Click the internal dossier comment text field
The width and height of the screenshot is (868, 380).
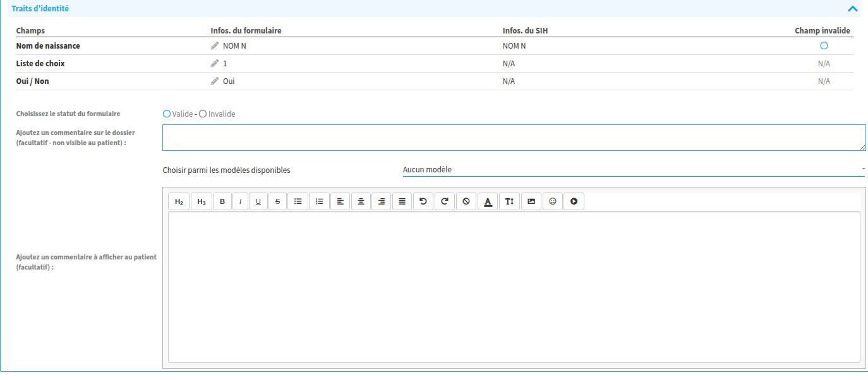pyautogui.click(x=514, y=138)
